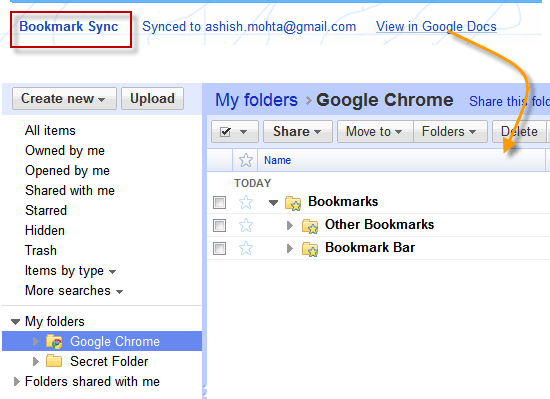Star the Other Bookmarks row

coord(246,225)
